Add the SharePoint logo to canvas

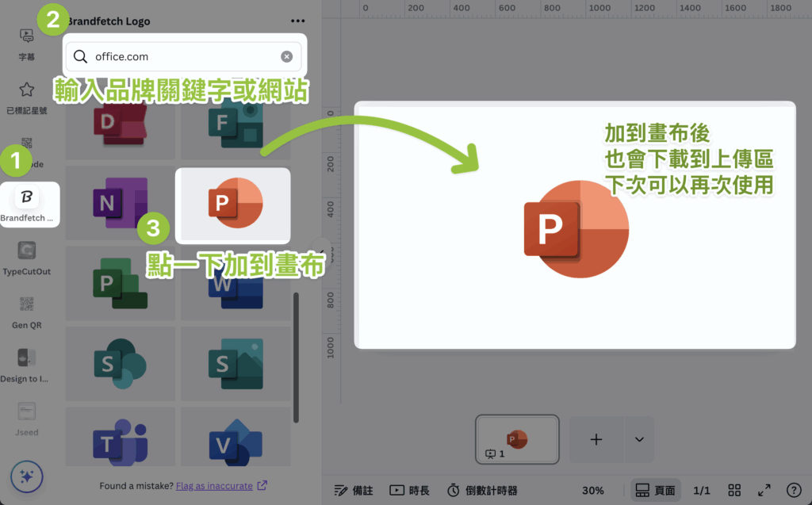coord(121,364)
